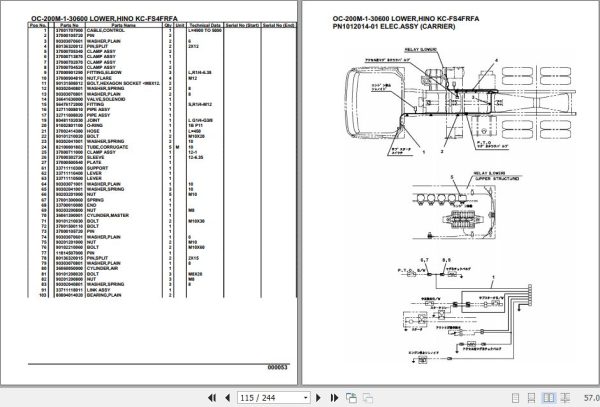Select the JOINT row
Screen dimensions: 600x407
[162, 120]
